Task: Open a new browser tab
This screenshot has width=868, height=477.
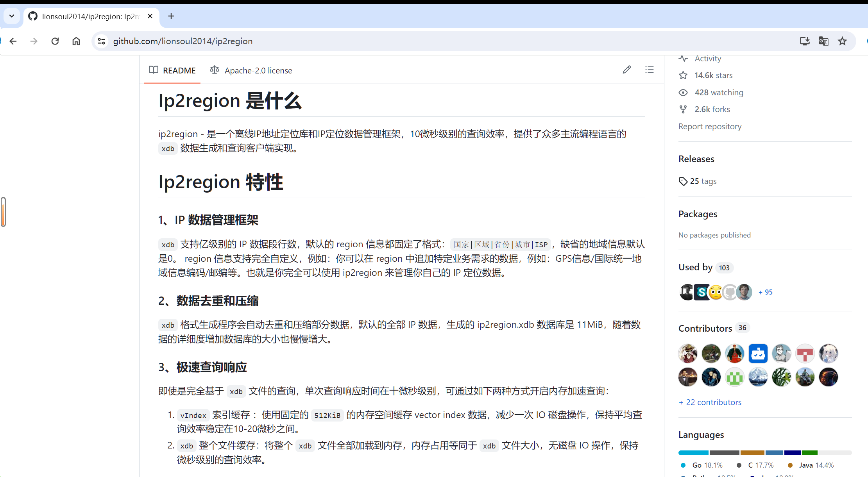Action: [x=171, y=16]
